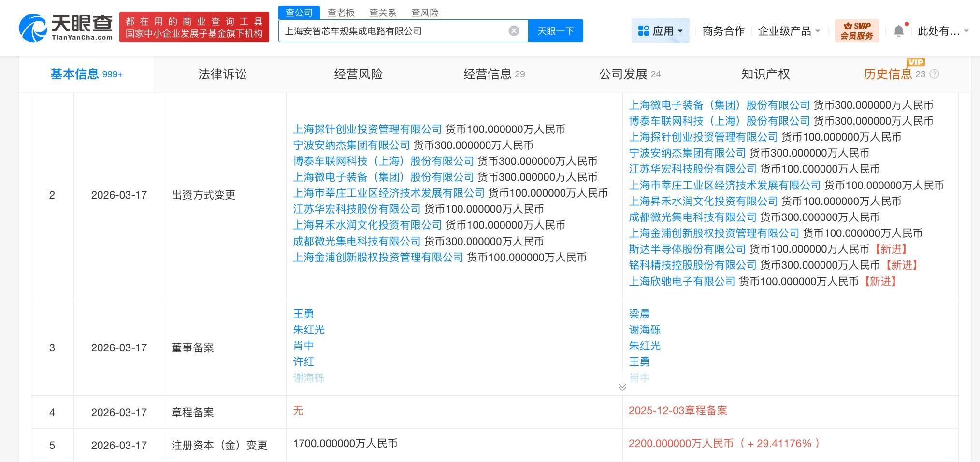
Task: Select the 查老板 search mode
Action: (341, 13)
